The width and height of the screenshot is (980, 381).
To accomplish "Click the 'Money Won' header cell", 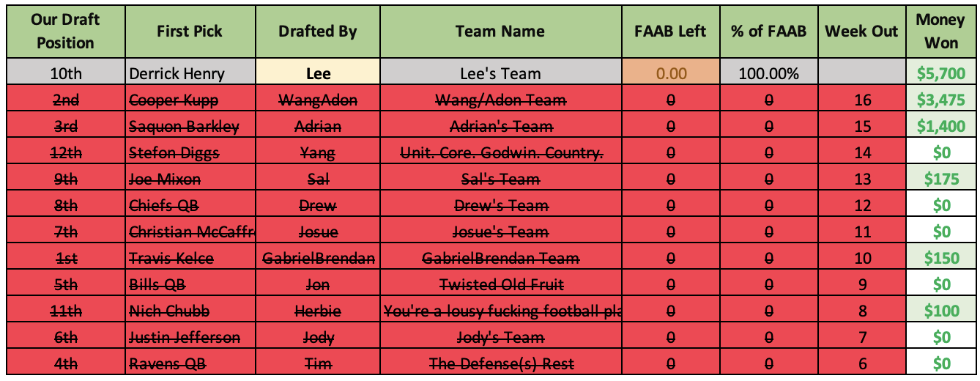I will pos(941,32).
